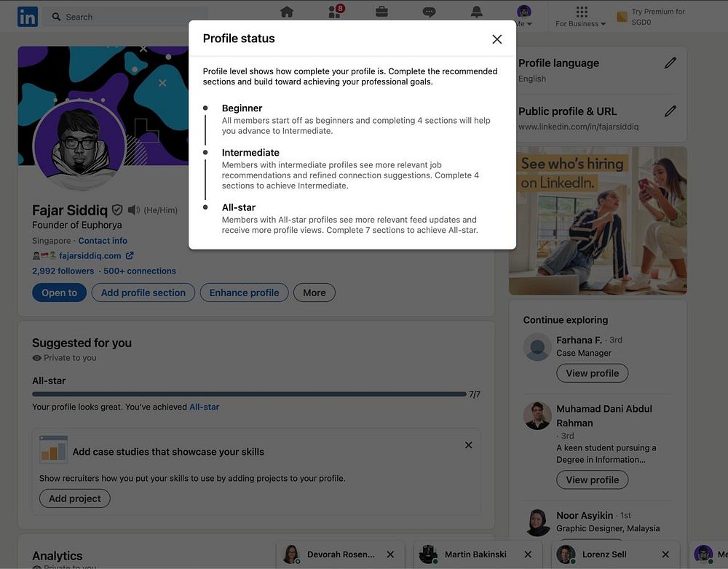Viewport: 728px width, 569px height.
Task: Click the Add project button
Action: [x=75, y=498]
